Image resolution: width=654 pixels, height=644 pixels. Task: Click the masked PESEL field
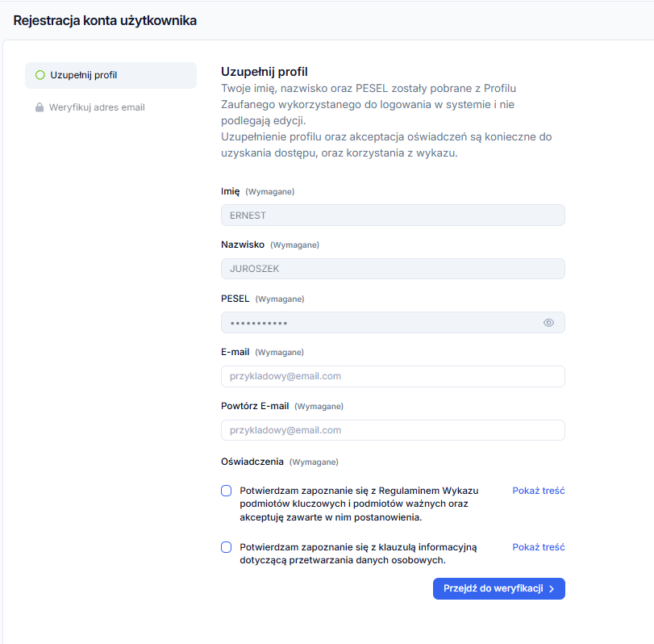click(379, 323)
